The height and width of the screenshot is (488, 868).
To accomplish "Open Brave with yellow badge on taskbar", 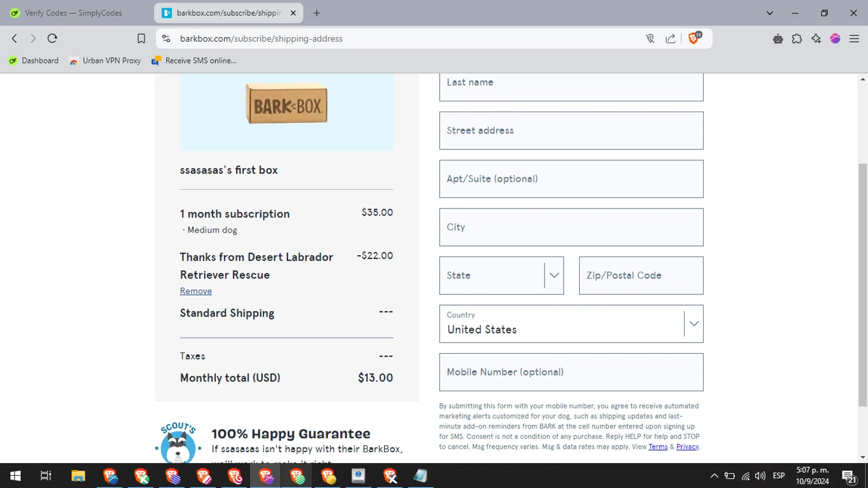I will (328, 476).
